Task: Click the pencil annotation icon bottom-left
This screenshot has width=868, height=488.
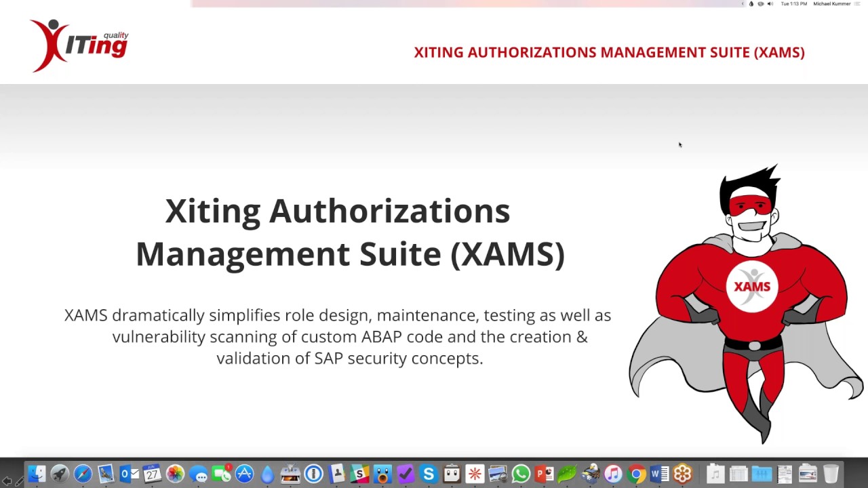Action: [x=19, y=481]
